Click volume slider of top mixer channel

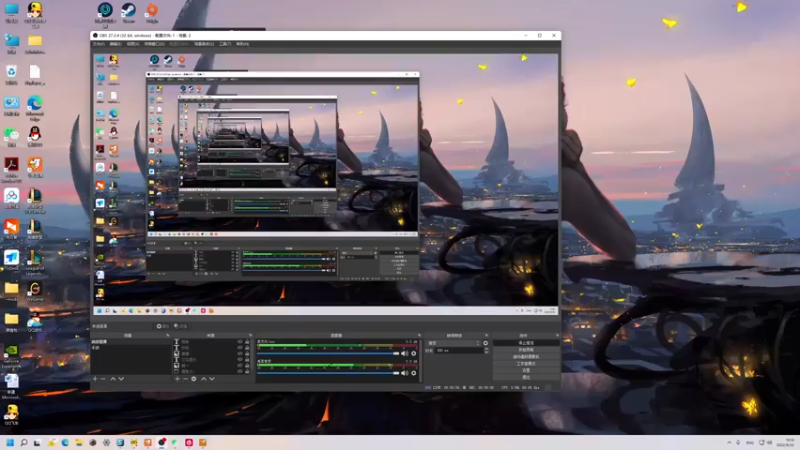pos(328,354)
